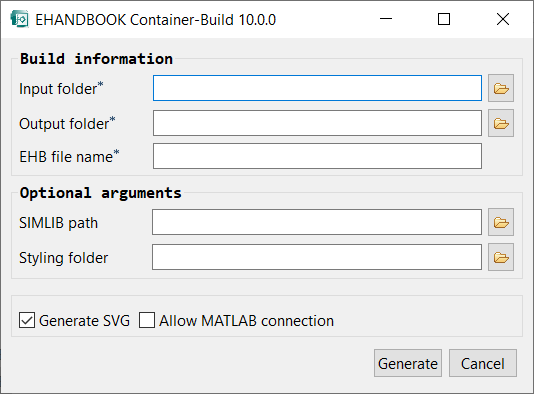The width and height of the screenshot is (534, 394).
Task: Open folder browser for Output folder
Action: [x=501, y=123]
